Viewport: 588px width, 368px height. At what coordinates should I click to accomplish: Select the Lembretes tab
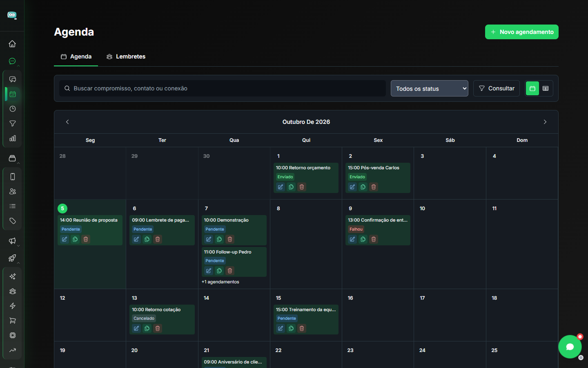tap(126, 56)
